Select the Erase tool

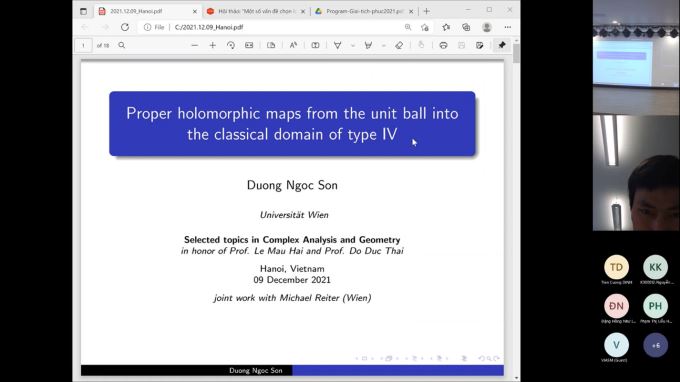click(399, 45)
